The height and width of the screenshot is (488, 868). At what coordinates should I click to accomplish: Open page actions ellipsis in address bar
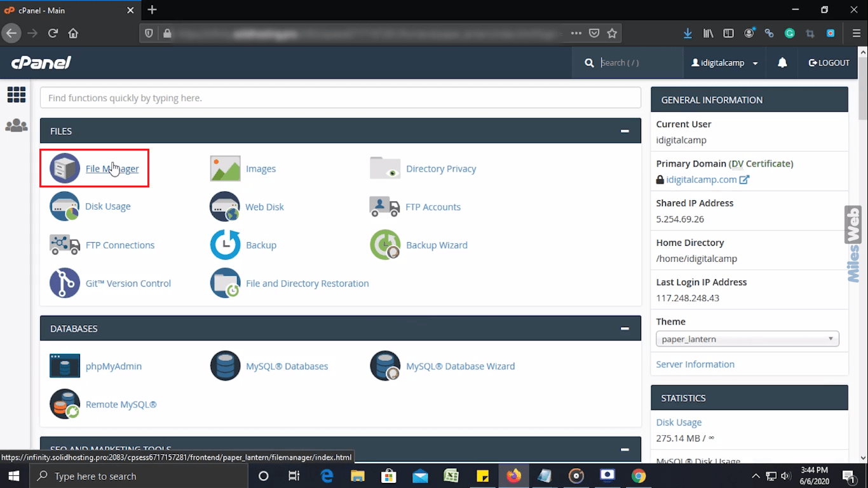click(576, 33)
